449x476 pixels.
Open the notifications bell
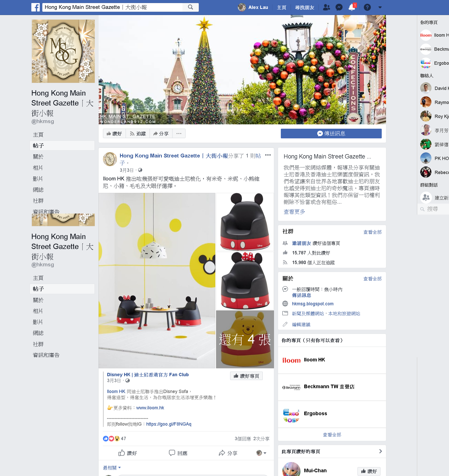coord(352,7)
